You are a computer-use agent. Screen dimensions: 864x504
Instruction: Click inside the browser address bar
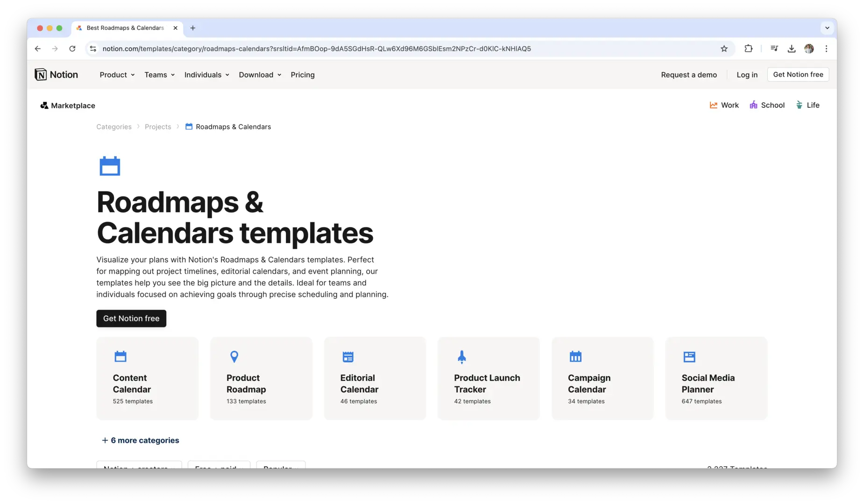pyautogui.click(x=327, y=49)
